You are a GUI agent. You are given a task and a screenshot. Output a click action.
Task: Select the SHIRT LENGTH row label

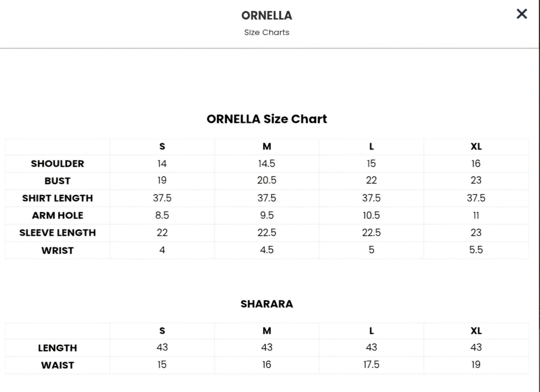click(58, 198)
